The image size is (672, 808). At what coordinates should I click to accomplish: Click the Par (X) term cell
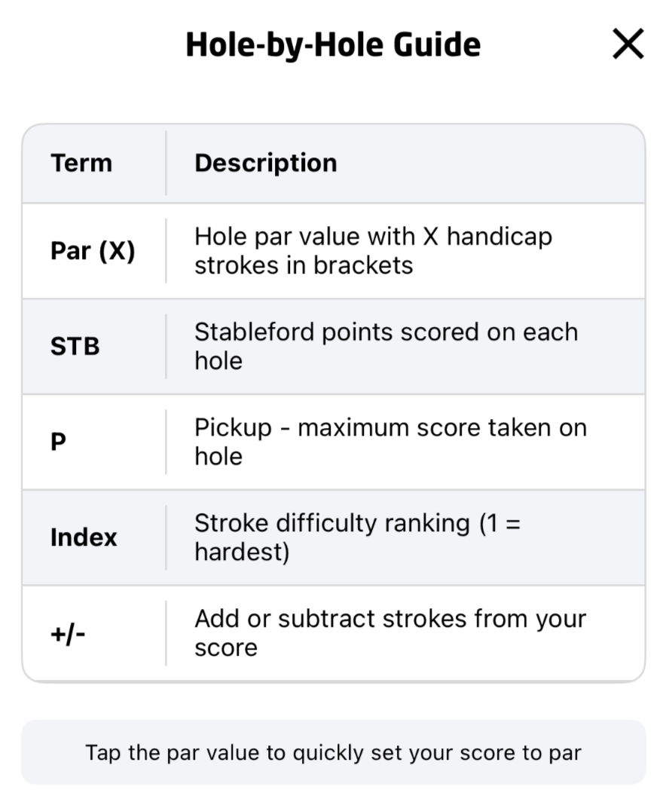click(93, 251)
